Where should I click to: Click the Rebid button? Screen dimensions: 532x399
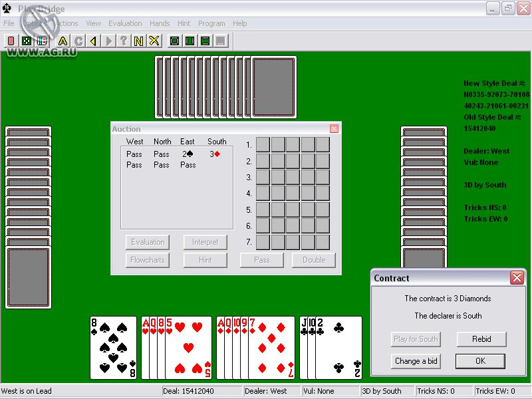click(481, 339)
